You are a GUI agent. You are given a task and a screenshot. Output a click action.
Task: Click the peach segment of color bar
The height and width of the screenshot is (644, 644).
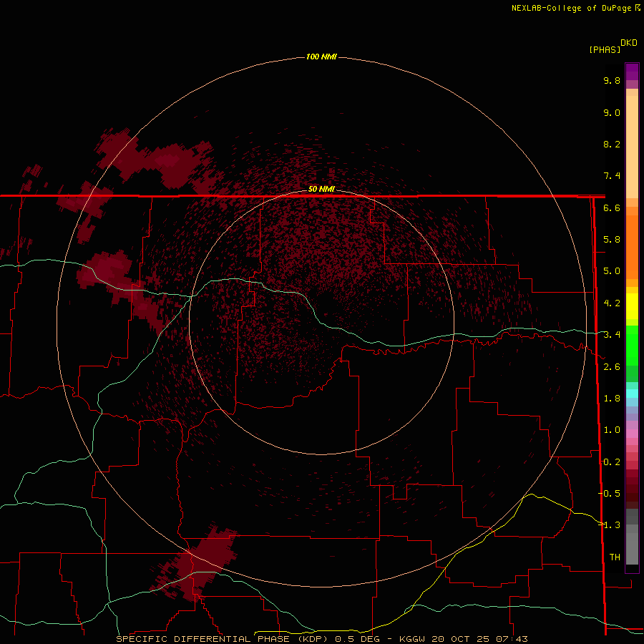(632, 147)
